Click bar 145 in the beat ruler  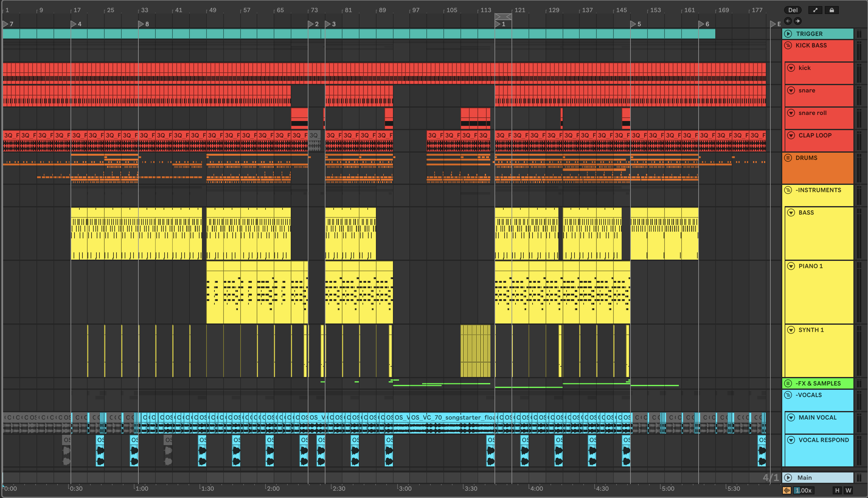click(x=621, y=10)
